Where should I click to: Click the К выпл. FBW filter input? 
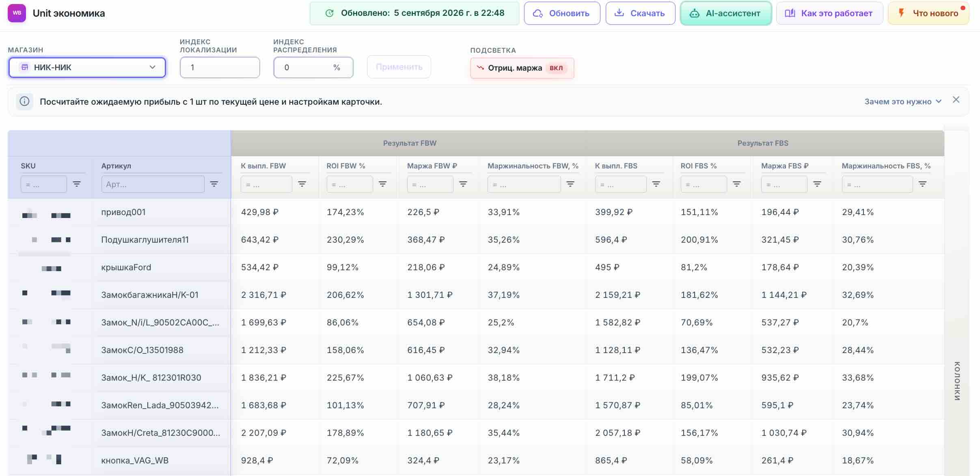266,184
